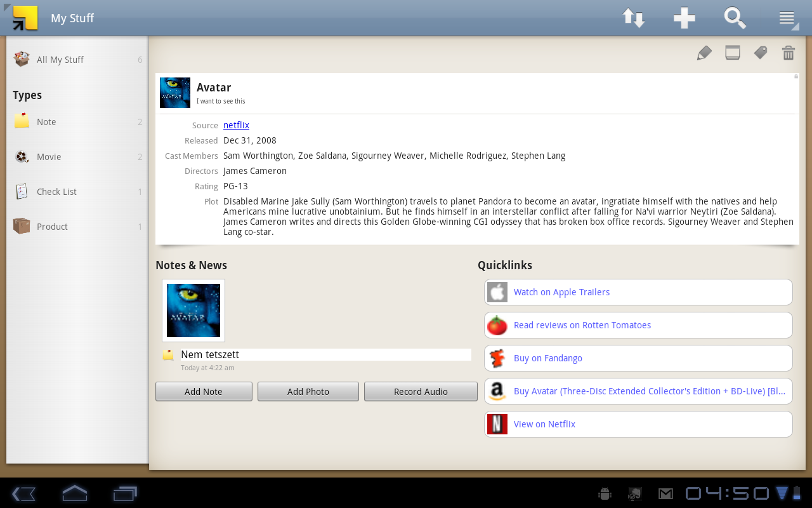The width and height of the screenshot is (812, 508).
Task: Tag the item with the tag icon
Action: [x=761, y=53]
